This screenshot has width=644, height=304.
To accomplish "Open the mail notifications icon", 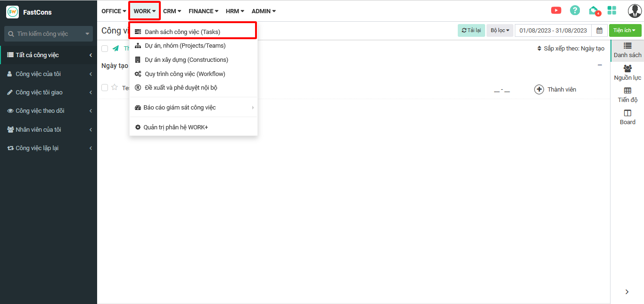I will pyautogui.click(x=594, y=10).
